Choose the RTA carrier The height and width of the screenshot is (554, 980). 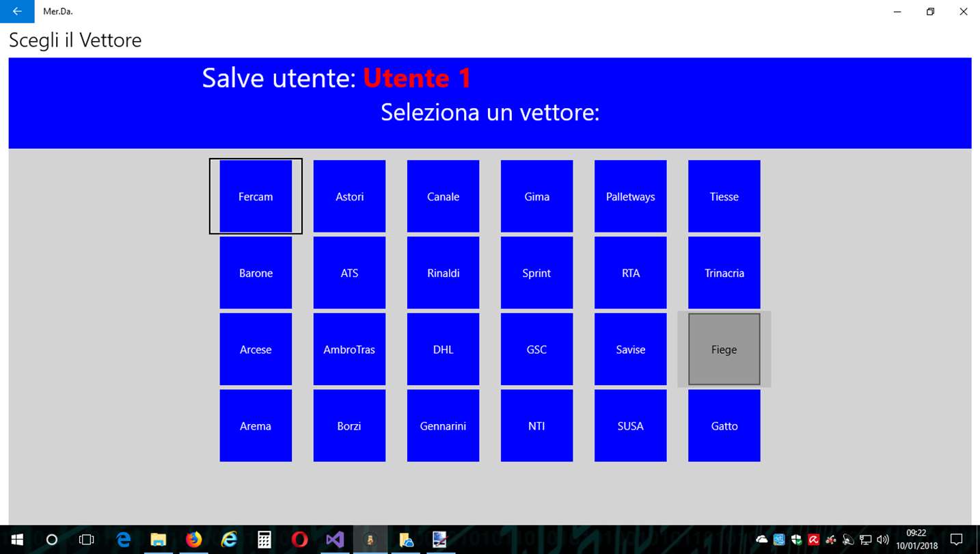click(x=630, y=273)
